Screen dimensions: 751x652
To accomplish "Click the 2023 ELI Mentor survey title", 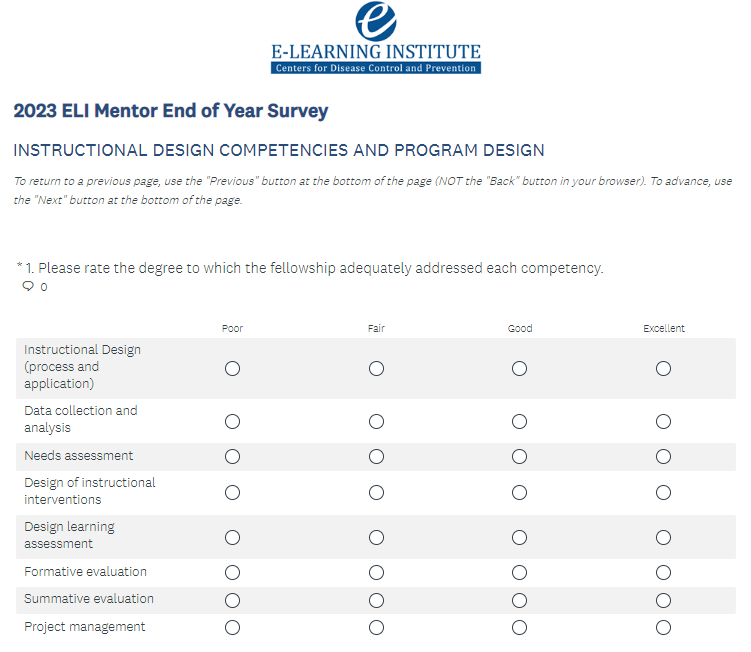I will (171, 111).
